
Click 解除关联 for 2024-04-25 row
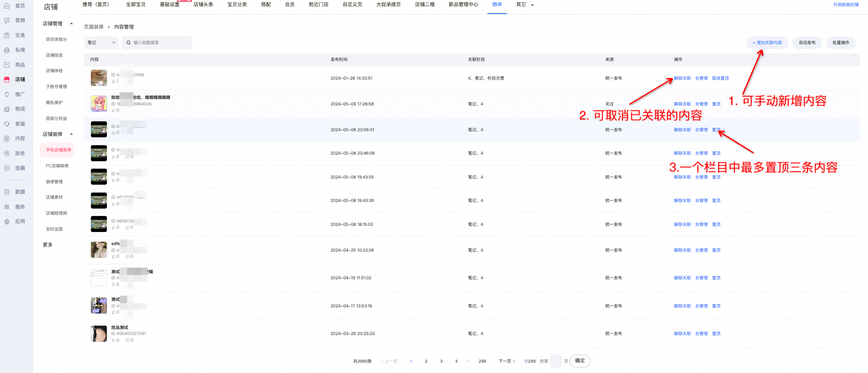pos(682,250)
